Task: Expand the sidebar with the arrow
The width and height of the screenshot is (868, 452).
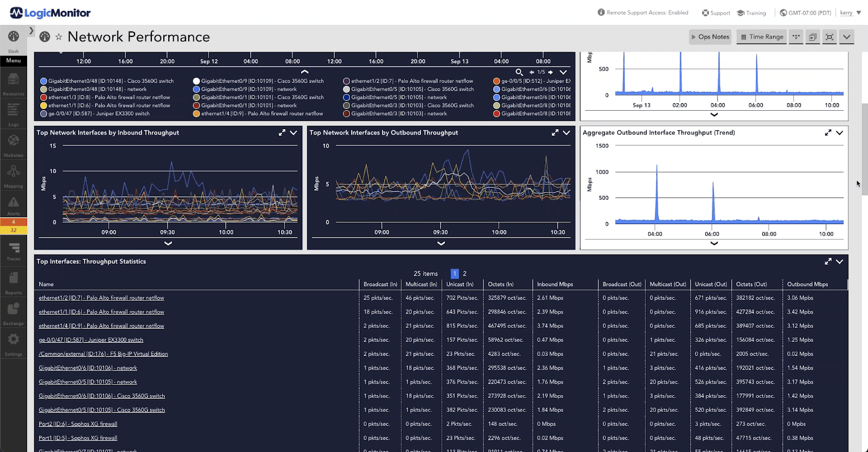Action: (x=31, y=31)
